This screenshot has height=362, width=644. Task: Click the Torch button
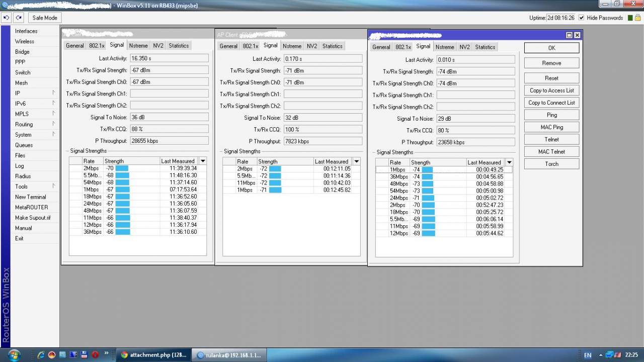coord(551,164)
